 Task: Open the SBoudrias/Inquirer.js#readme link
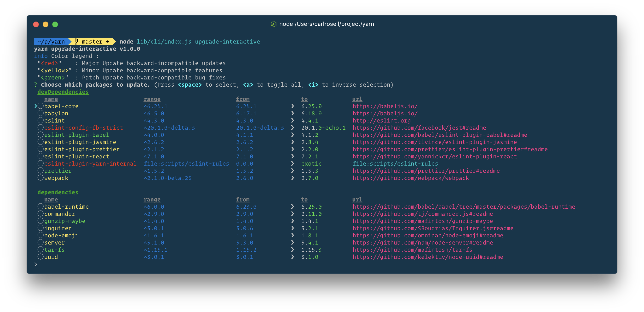pos(433,228)
